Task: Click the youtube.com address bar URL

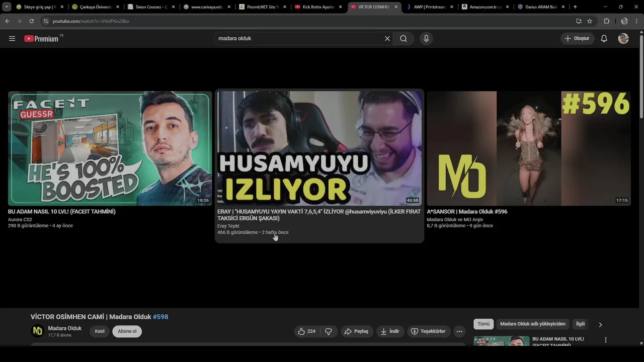Action: click(x=91, y=21)
